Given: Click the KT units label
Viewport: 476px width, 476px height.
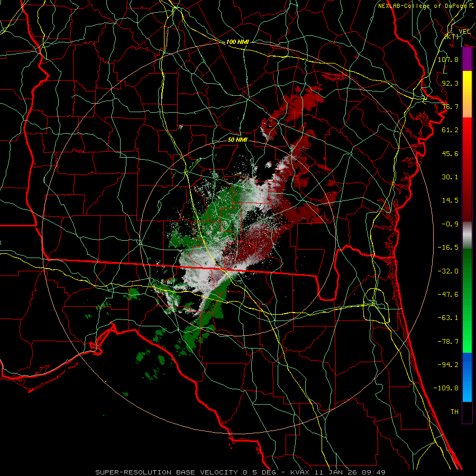Looking at the screenshot, I should [452, 36].
